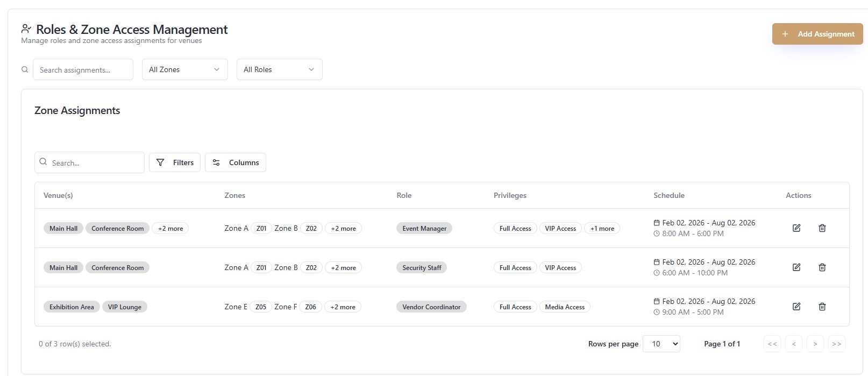Expand +2 more venues in Event Manager row
Image resolution: width=868 pixels, height=376 pixels.
[x=170, y=229]
